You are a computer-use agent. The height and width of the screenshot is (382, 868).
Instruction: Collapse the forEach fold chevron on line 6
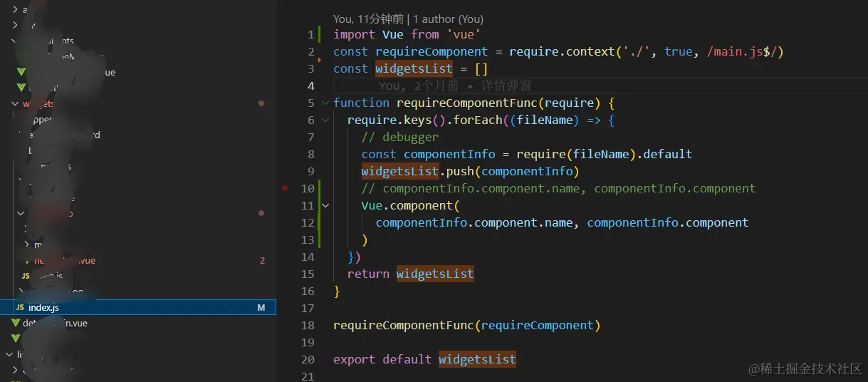pyautogui.click(x=326, y=120)
